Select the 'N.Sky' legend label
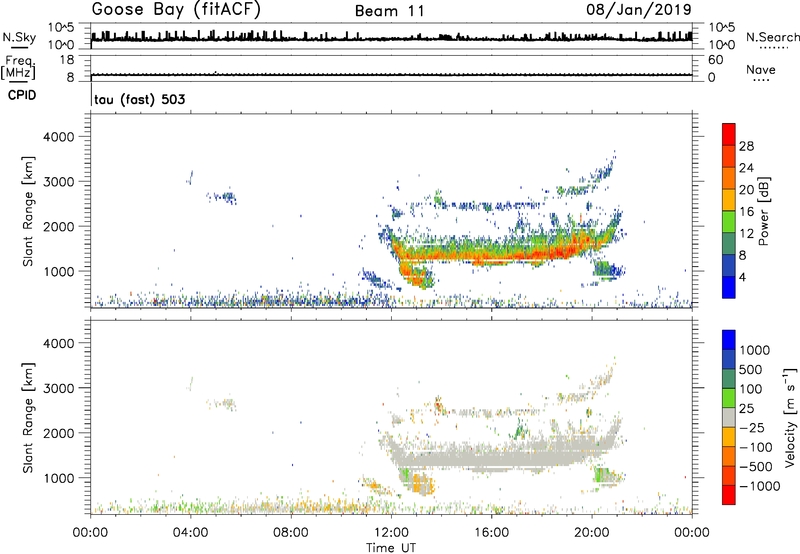Screen dimensions: 800x554 (19, 37)
